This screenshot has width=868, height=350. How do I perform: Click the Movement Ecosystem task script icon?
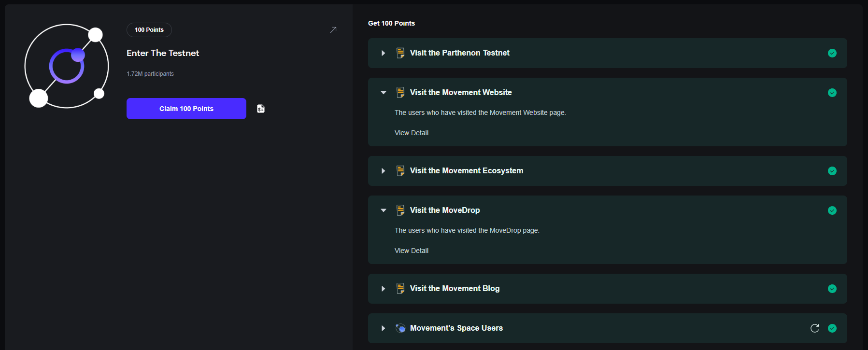point(400,171)
